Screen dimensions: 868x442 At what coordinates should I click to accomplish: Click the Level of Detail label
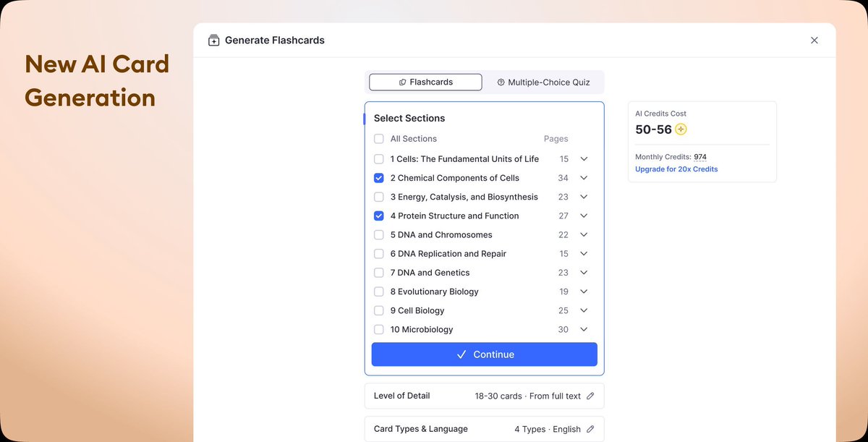click(402, 396)
